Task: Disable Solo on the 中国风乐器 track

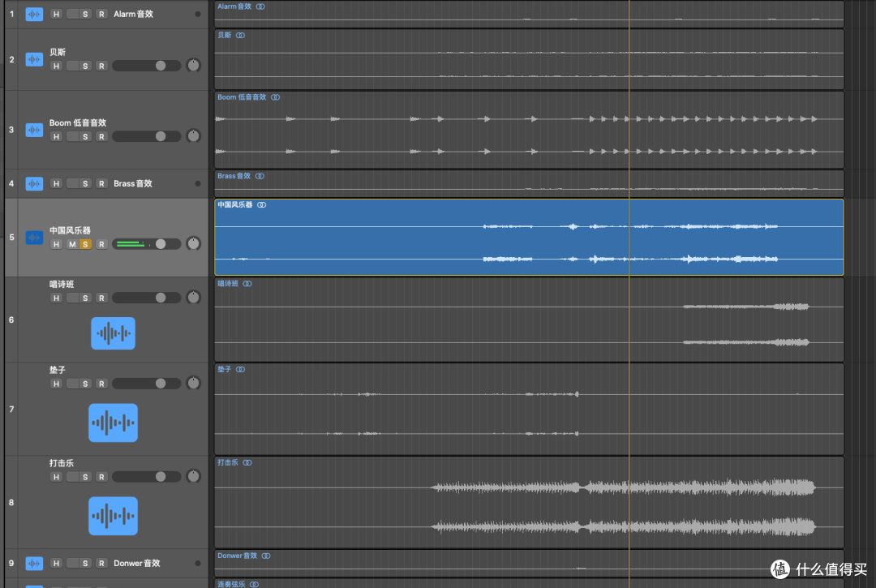Action: click(85, 244)
